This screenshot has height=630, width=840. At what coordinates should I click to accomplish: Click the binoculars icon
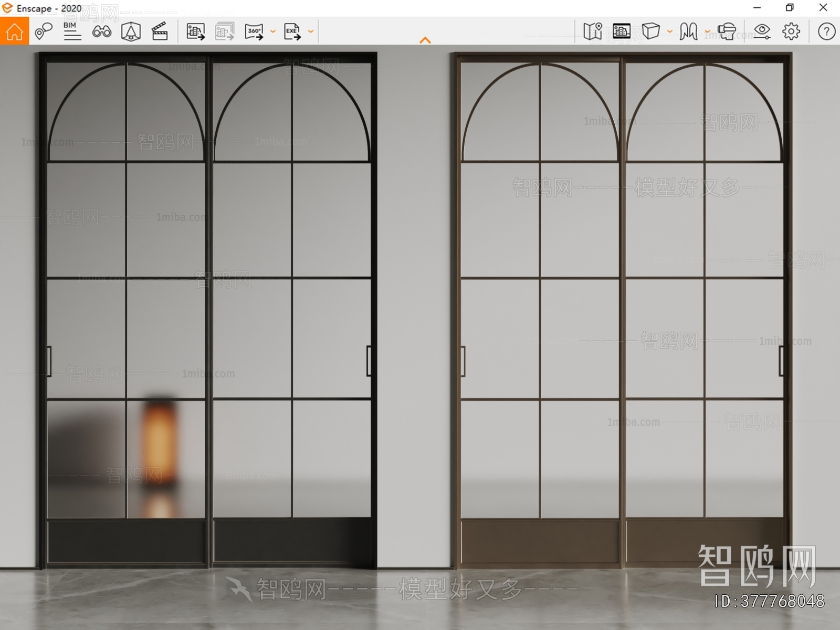coord(101,31)
